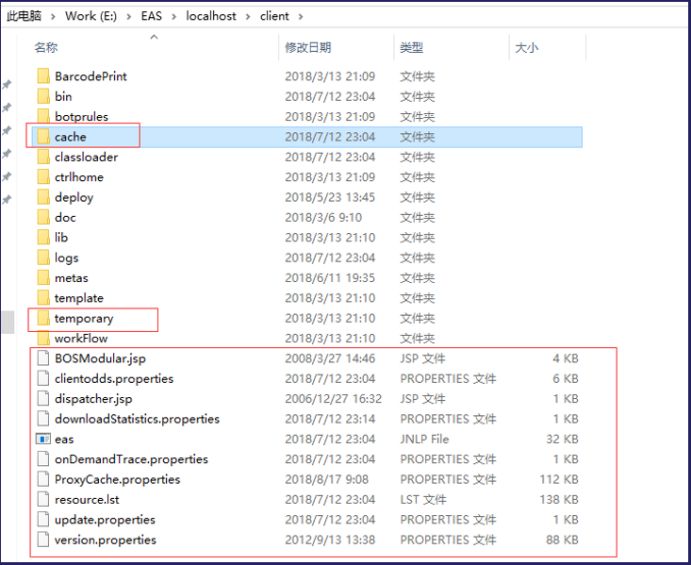691x565 pixels.
Task: Expand the chevron after EAS breadcrumb
Action: [174, 17]
